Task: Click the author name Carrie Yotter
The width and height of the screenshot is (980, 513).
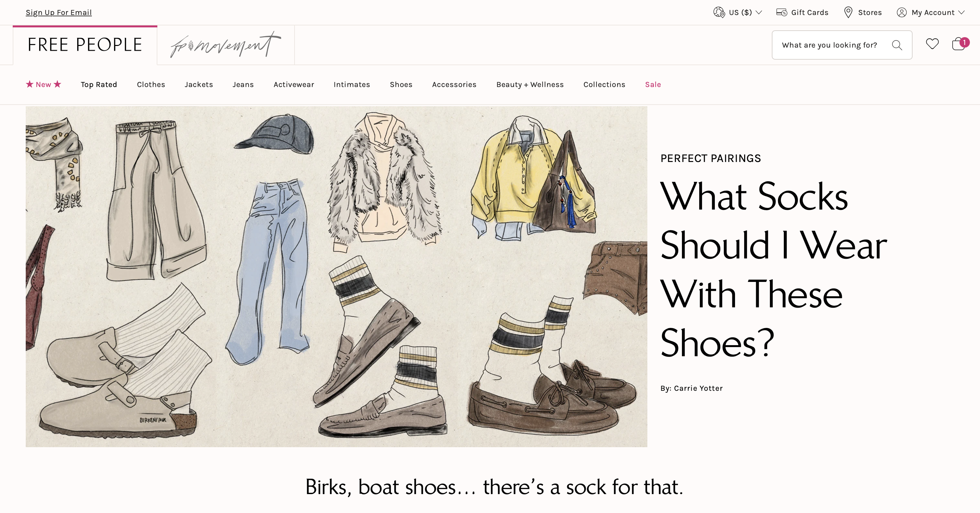Action: [x=698, y=388]
